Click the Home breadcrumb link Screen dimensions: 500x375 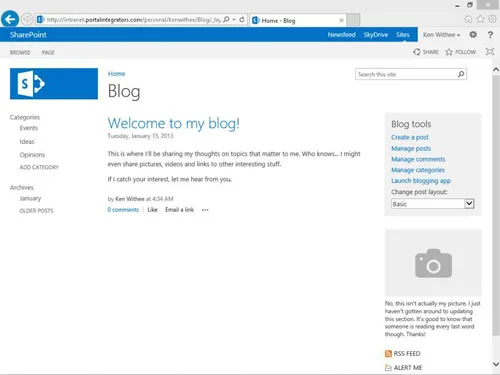coord(116,74)
